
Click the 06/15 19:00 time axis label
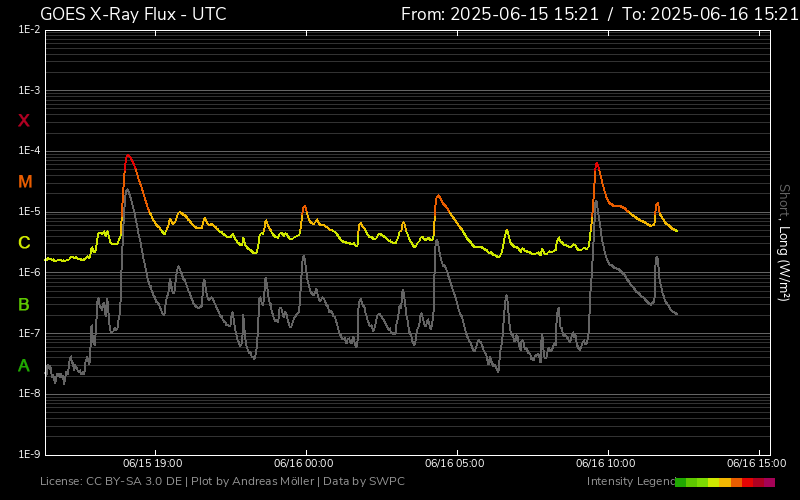coord(152,464)
